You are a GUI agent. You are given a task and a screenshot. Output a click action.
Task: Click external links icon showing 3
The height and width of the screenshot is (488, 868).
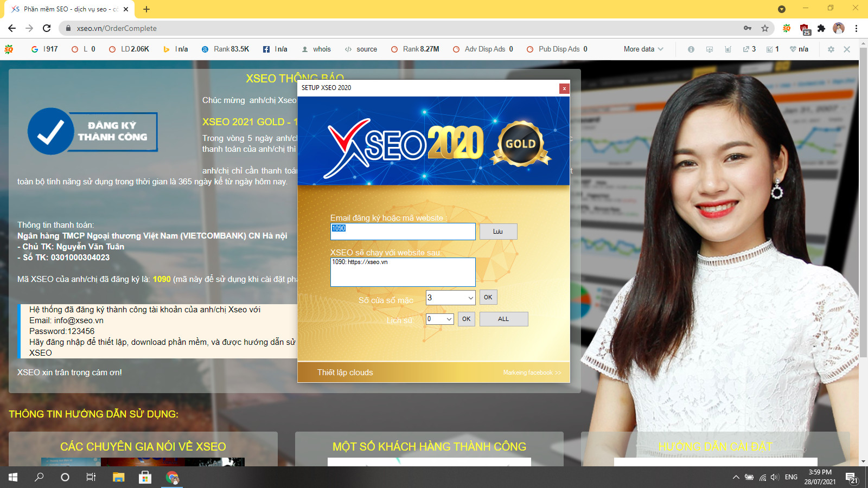[x=749, y=49]
